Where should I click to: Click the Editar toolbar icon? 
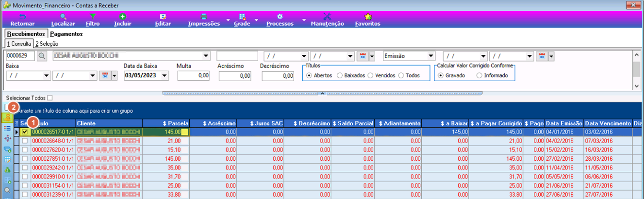tap(163, 17)
